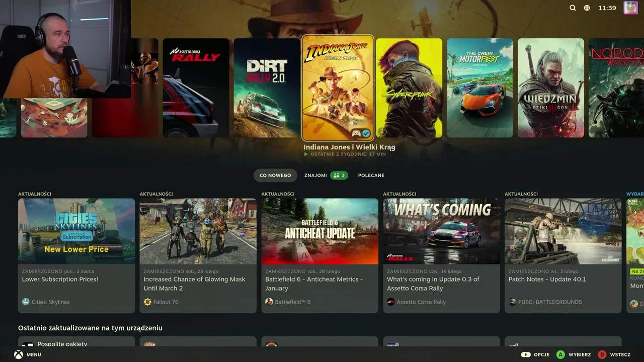This screenshot has width=644, height=362.
Task: Click the Menu label in bottom bar
Action: [x=34, y=354]
